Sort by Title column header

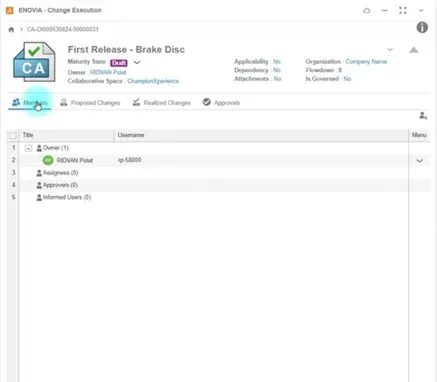coord(67,135)
